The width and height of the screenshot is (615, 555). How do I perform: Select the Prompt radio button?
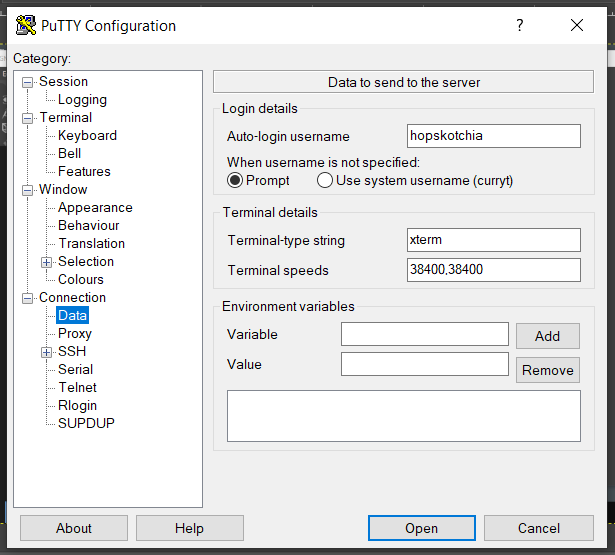coord(236,181)
